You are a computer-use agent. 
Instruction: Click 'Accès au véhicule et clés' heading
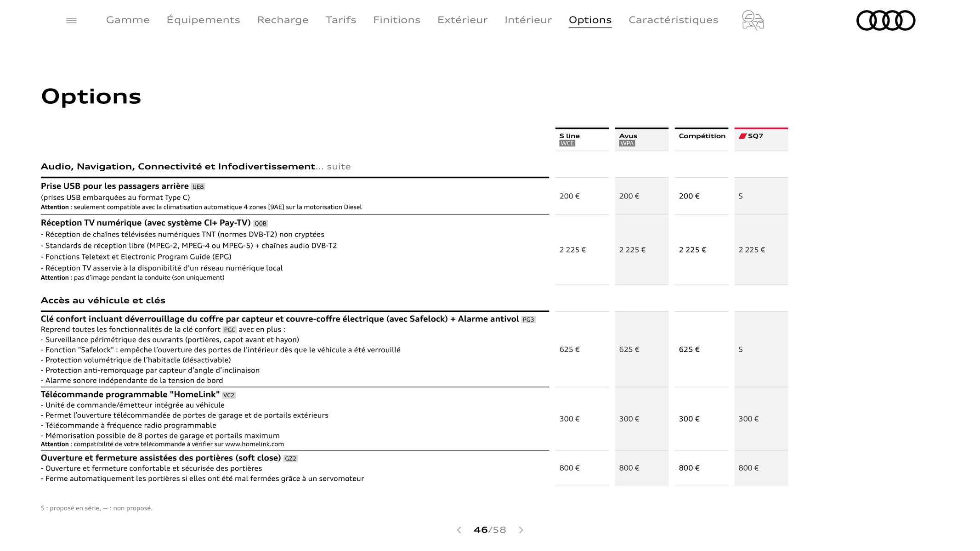(103, 300)
